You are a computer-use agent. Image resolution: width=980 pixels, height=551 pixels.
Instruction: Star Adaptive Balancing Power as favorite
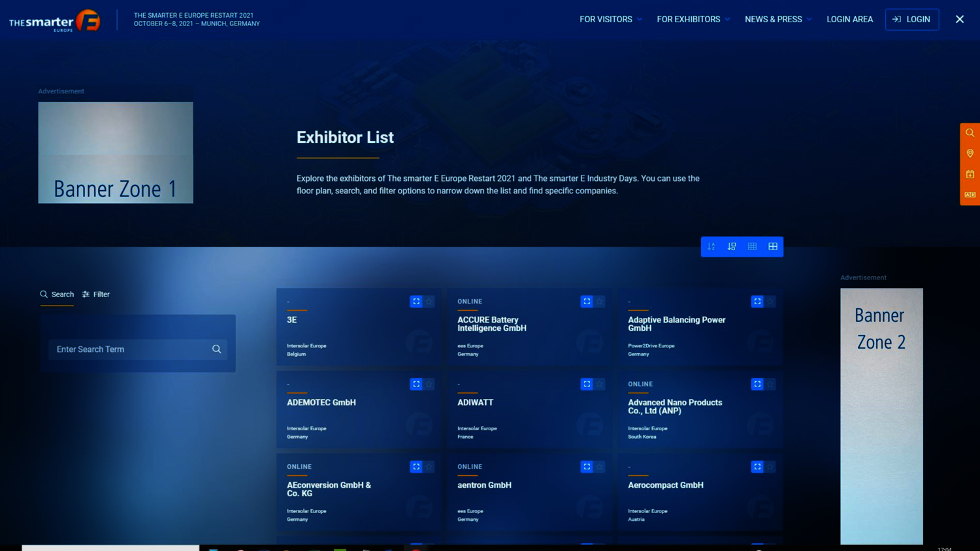770,302
